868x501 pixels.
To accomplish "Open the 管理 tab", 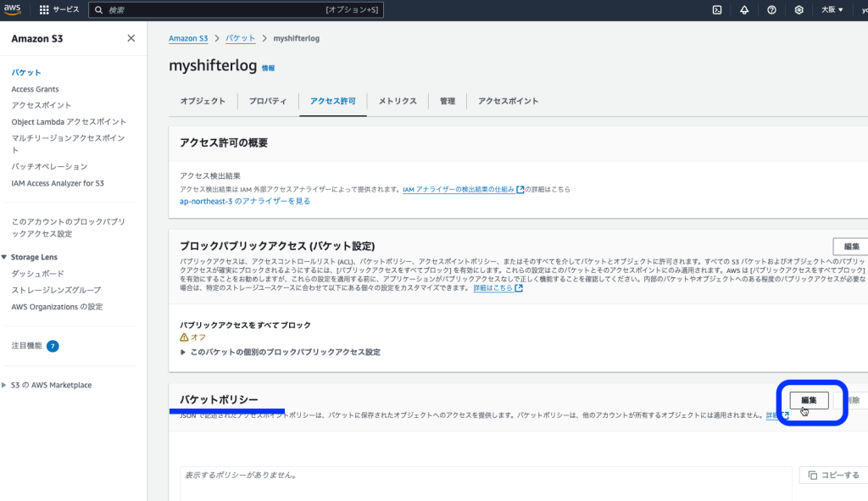I will point(448,101).
